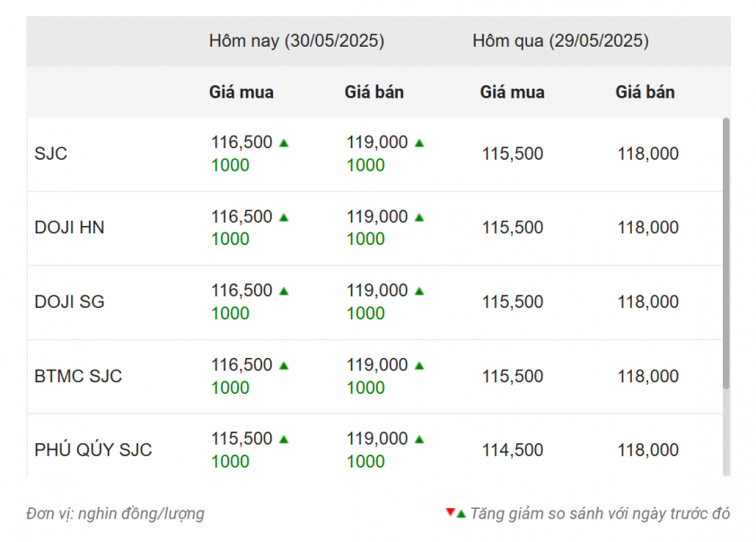Click up arrow next to DOJI SG sell price
This screenshot has width=756, height=542.
pyautogui.click(x=419, y=291)
